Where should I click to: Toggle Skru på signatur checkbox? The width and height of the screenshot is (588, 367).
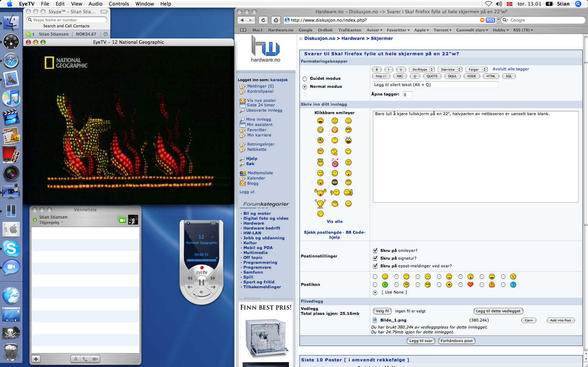(375, 258)
